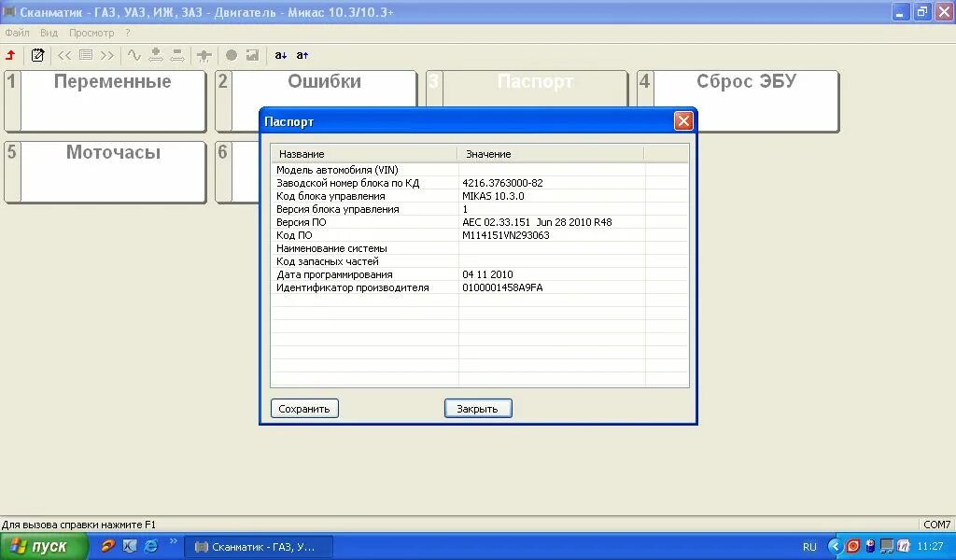Click the Сканматик taskbar window button
Image resolution: width=956 pixels, height=560 pixels.
click(x=259, y=547)
